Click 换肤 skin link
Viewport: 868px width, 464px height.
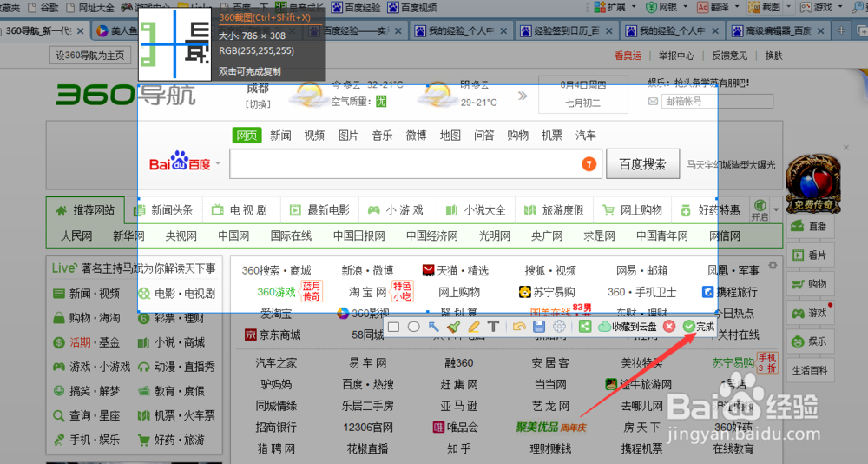[773, 56]
